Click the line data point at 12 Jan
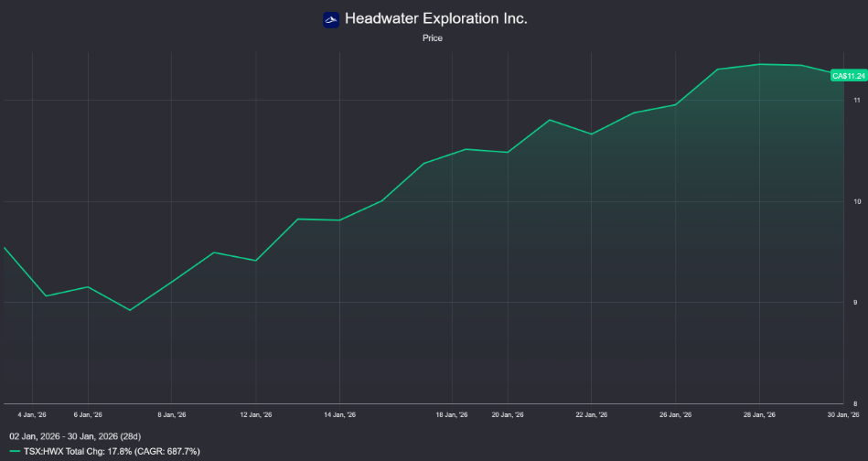Image resolution: width=868 pixels, height=461 pixels. (256, 261)
